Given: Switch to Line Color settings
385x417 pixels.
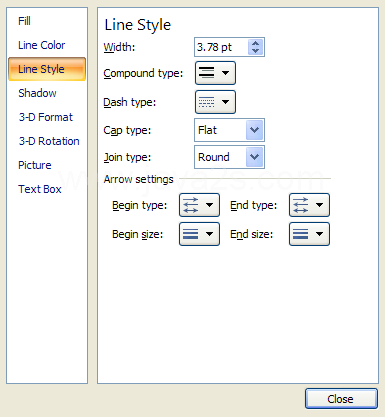Looking at the screenshot, I should [x=41, y=45].
